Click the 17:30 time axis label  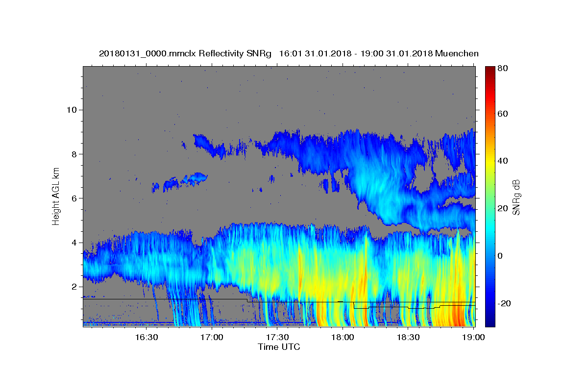(277, 337)
